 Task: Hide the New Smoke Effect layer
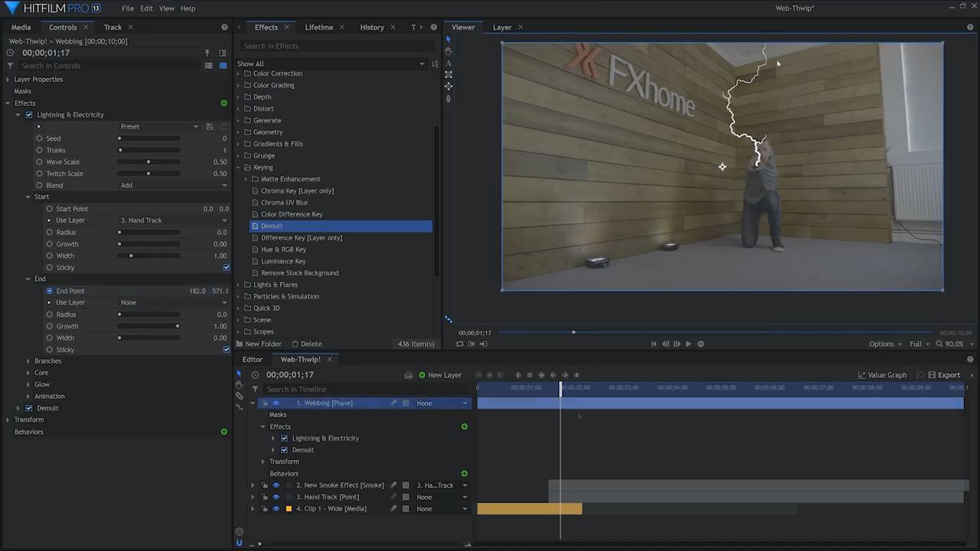tap(276, 485)
